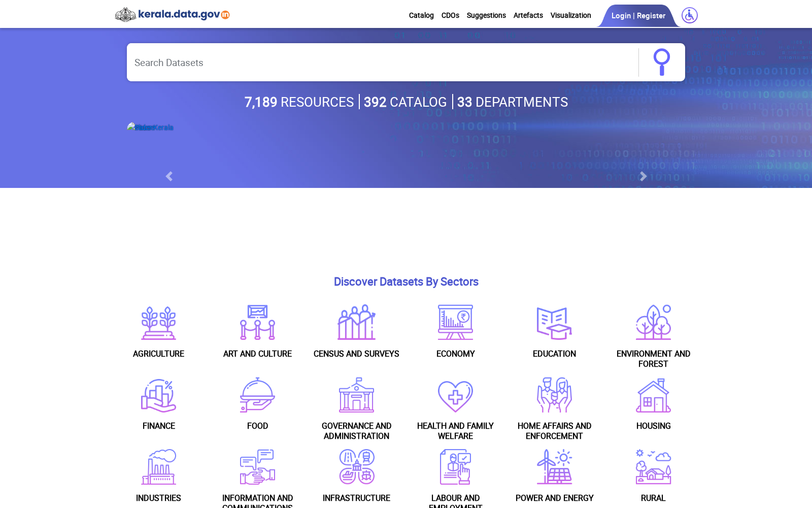Open the Visualization menu item
Viewport: 812px width, 508px height.
[570, 15]
